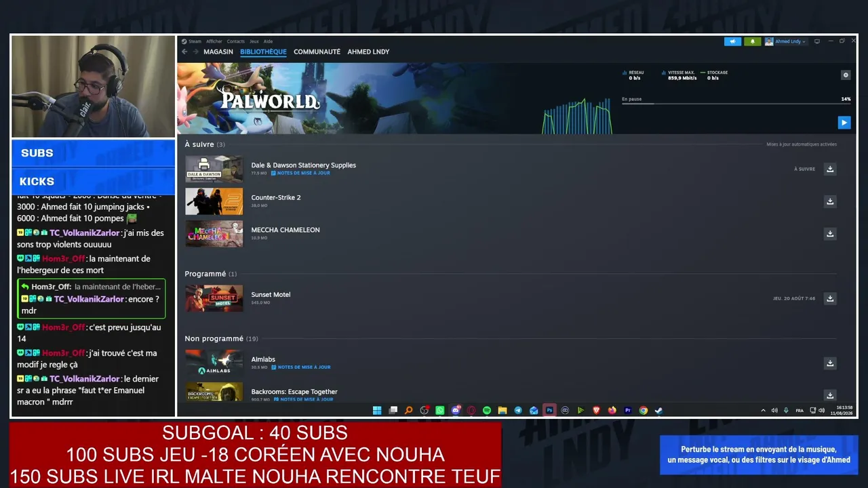Open Windows Search on the taskbar
This screenshot has width=868, height=488.
[408, 410]
